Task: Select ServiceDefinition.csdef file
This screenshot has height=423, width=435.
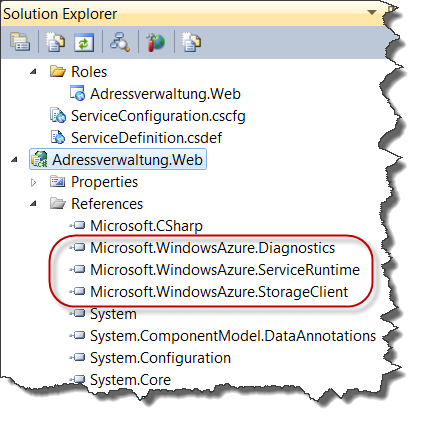Action: pyautogui.click(x=146, y=138)
